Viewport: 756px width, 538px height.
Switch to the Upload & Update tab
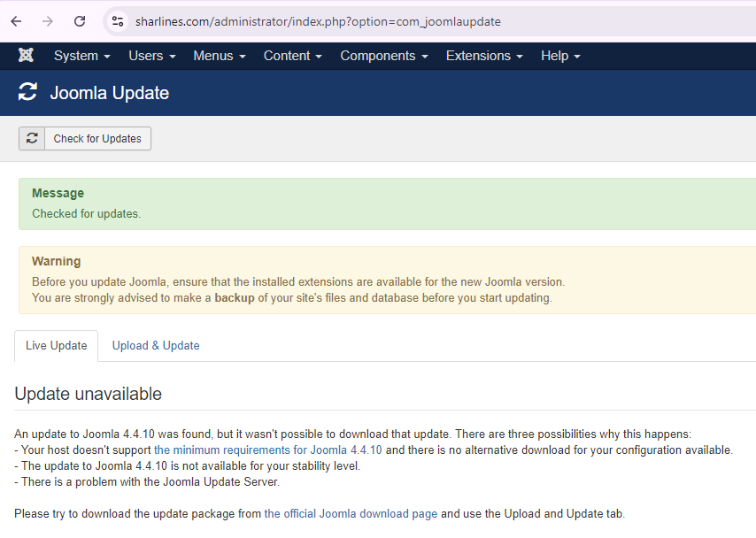point(156,346)
